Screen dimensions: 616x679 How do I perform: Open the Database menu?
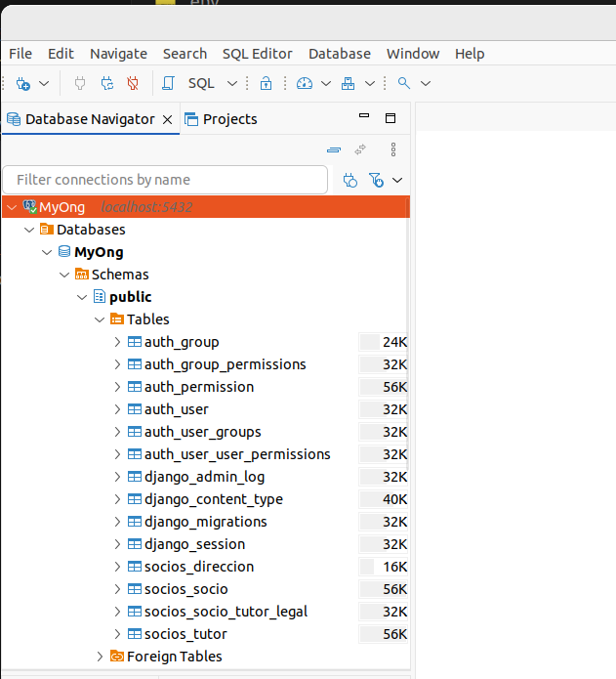tap(340, 54)
